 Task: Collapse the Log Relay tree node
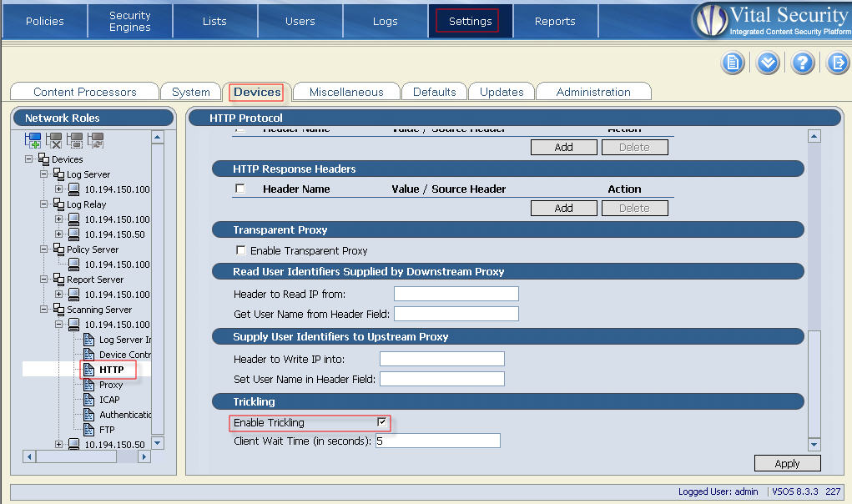tap(44, 204)
